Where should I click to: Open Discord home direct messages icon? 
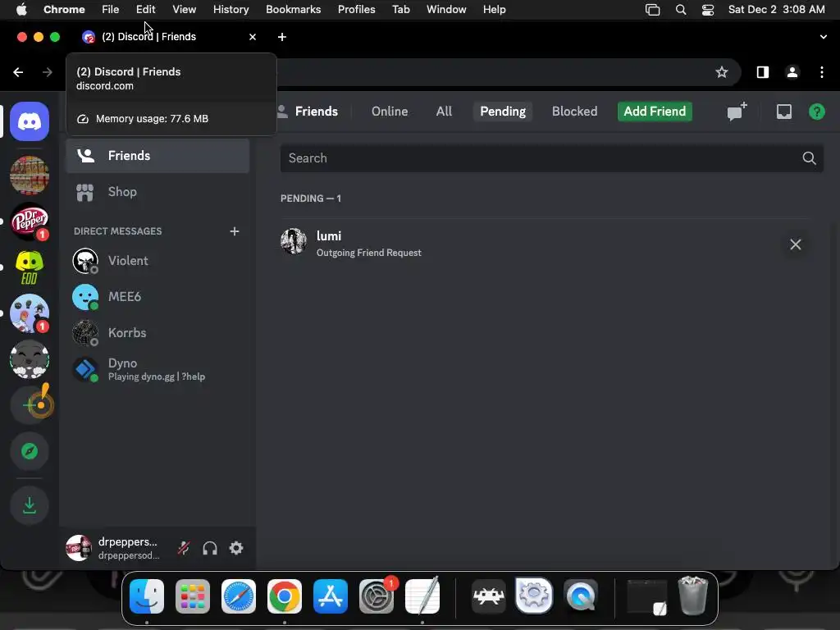pos(30,121)
